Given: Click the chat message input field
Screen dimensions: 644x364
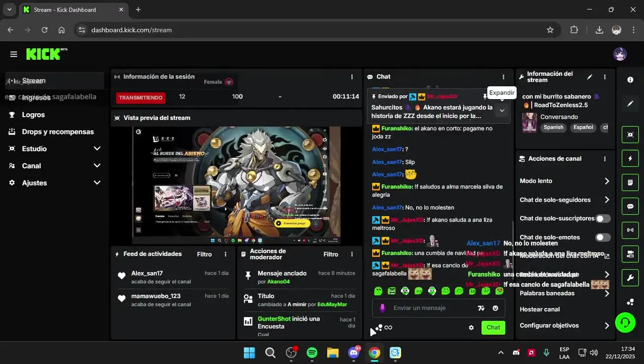Looking at the screenshot, I should coord(438,308).
